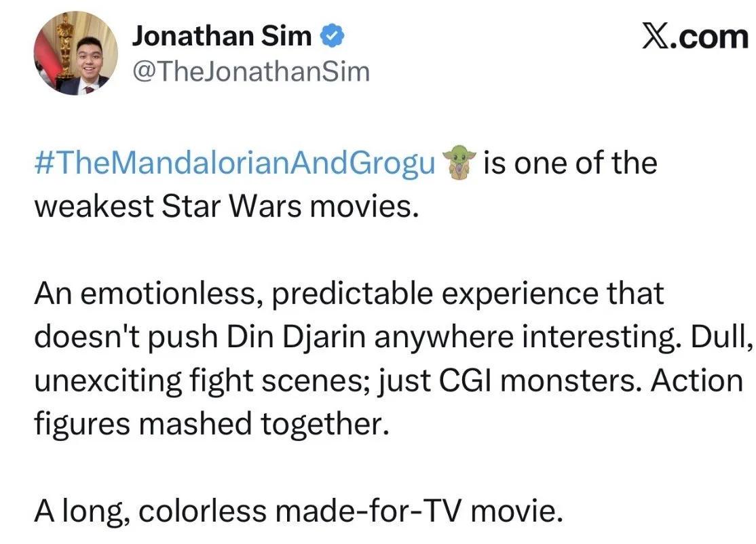Open the #TheMandalorianAndGrogu hashtag

coord(235,163)
